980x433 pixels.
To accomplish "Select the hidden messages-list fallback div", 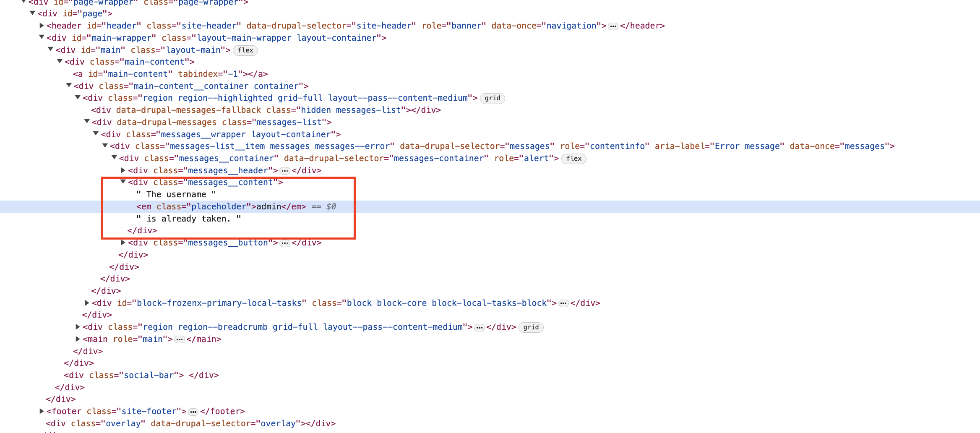I will [266, 110].
